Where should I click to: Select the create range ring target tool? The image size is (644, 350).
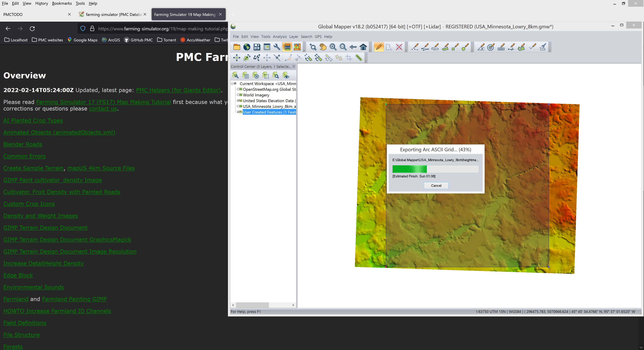pyautogui.click(x=491, y=47)
